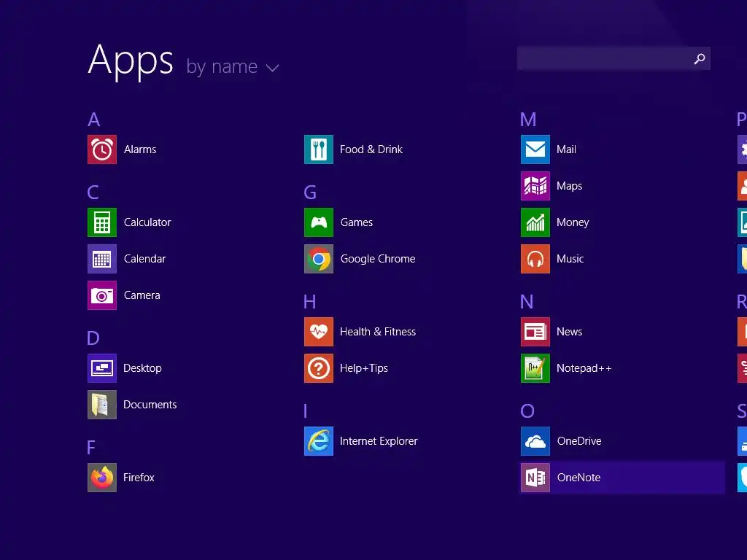Launch Firefox from its icon

102,478
